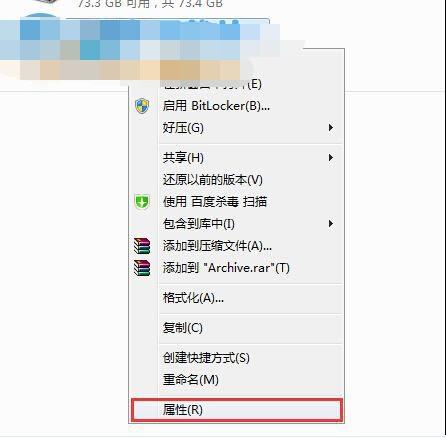
Task: Open the 好压(G) menu item
Action: [x=236, y=128]
